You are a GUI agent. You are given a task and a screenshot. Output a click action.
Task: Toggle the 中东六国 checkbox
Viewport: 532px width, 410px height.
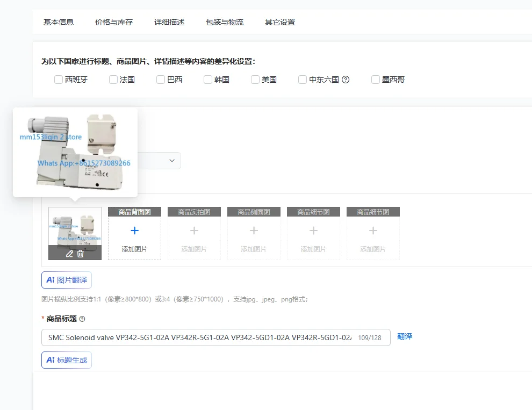(303, 80)
